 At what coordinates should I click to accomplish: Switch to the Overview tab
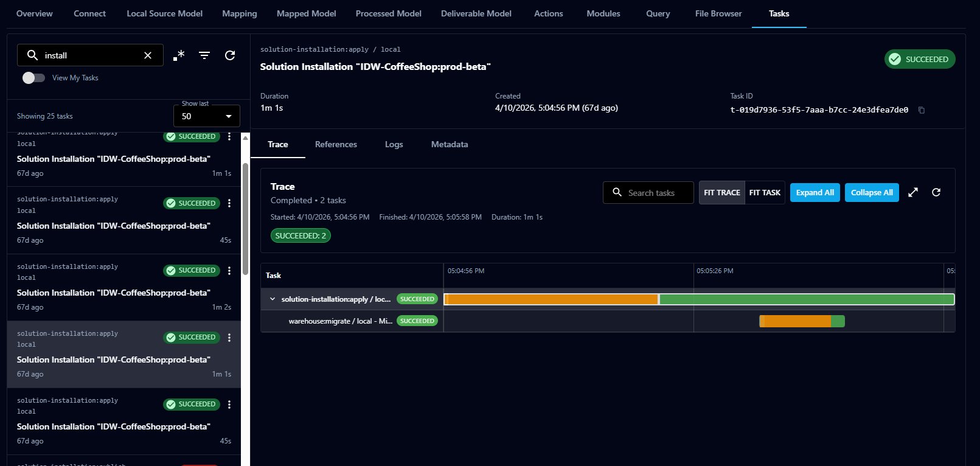(35, 13)
